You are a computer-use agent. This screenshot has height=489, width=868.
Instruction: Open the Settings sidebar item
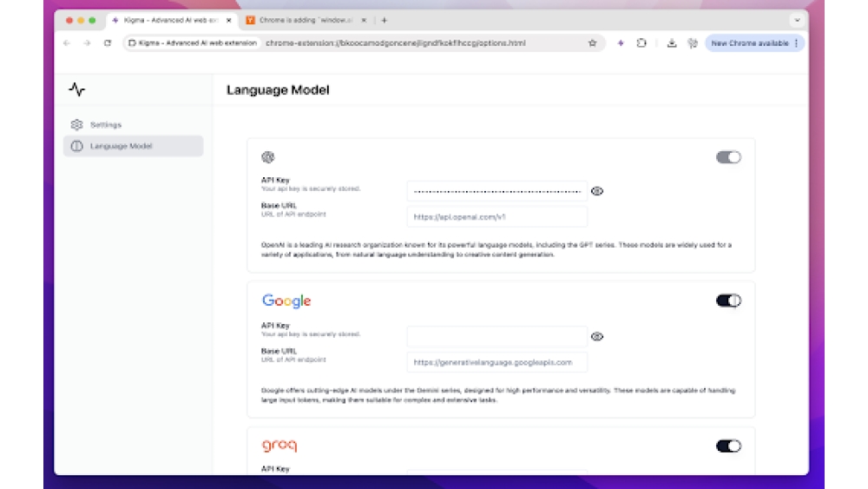point(133,124)
